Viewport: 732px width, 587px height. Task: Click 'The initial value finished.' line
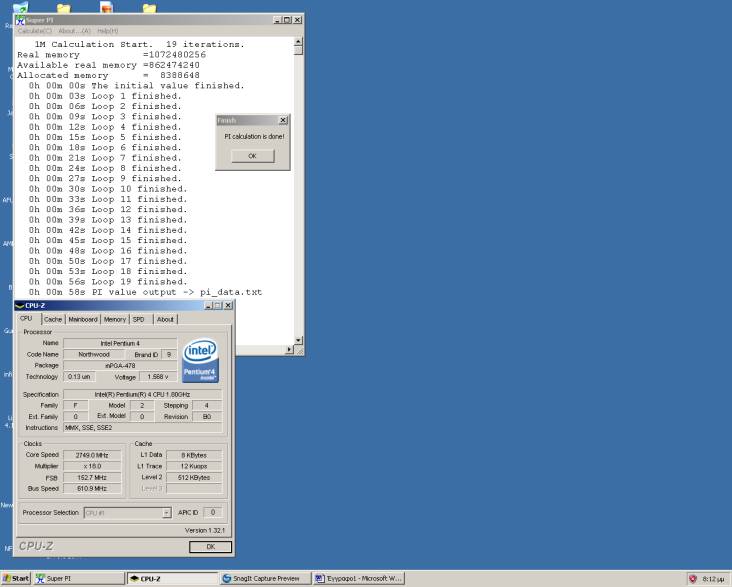136,85
